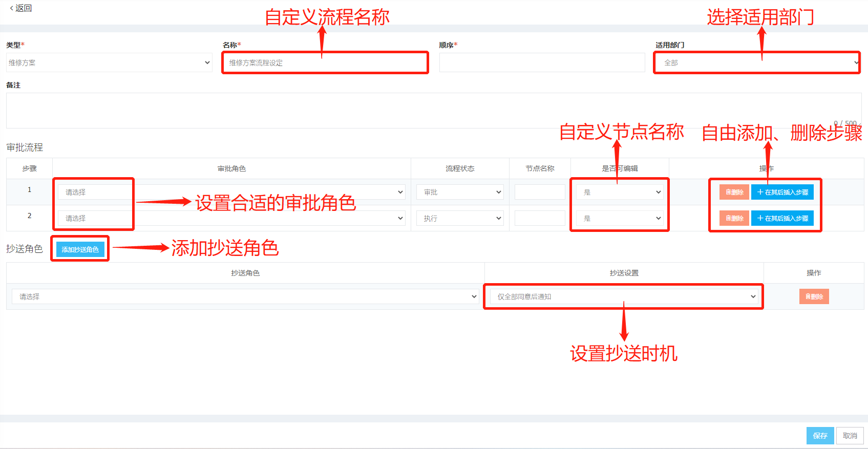Delete the 抄送角色 row
Viewport: 868px width, 449px height.
point(814,296)
